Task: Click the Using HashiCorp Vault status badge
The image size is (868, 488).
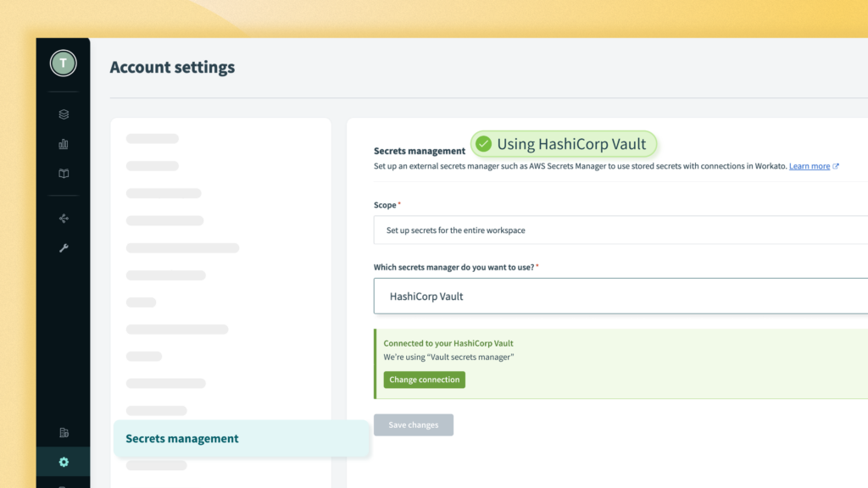Action: (564, 144)
